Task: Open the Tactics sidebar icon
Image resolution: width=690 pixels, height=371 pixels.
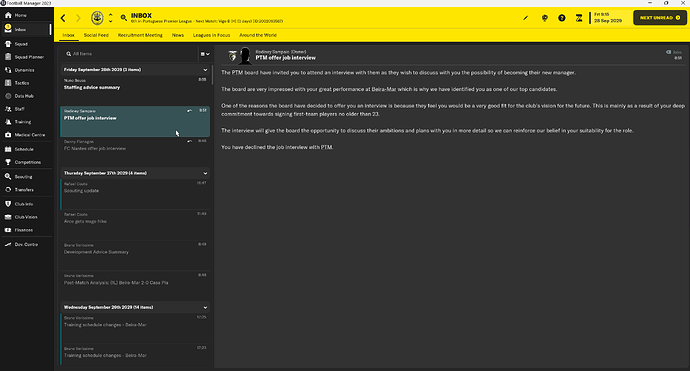Action: tap(8, 83)
